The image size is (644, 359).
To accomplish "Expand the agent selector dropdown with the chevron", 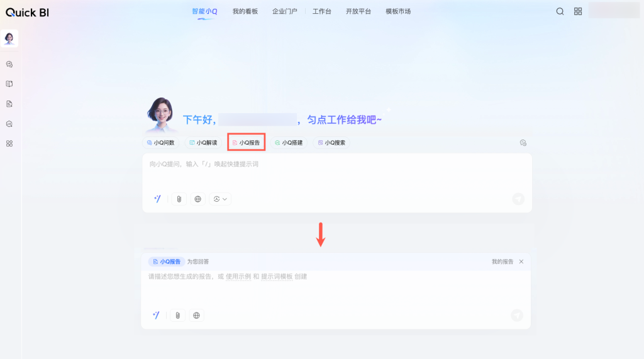I will click(220, 199).
